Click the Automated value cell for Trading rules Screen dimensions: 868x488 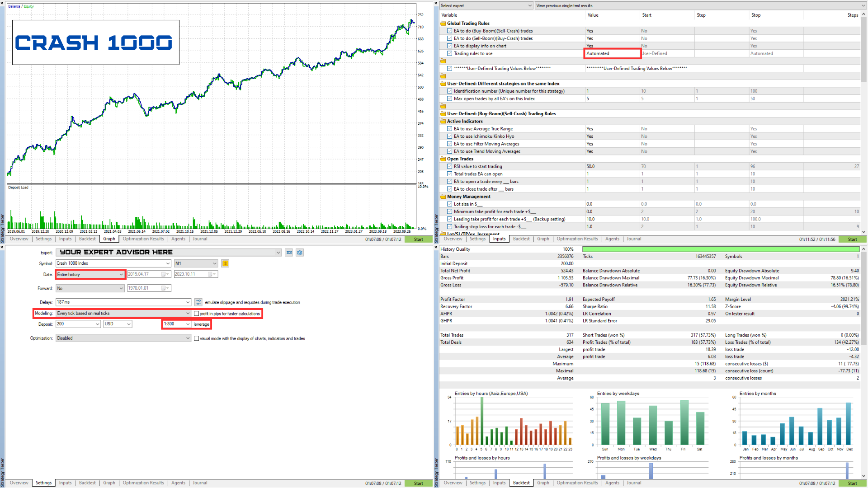[613, 53]
